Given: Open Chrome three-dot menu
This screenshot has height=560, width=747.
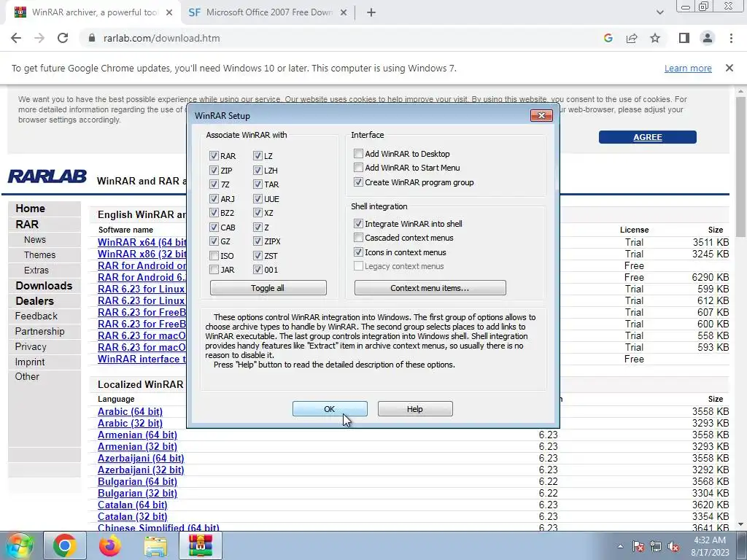Looking at the screenshot, I should [x=731, y=38].
